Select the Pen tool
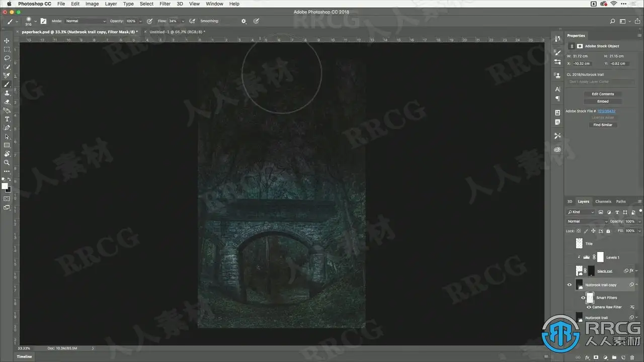The height and width of the screenshot is (362, 644). click(7, 128)
